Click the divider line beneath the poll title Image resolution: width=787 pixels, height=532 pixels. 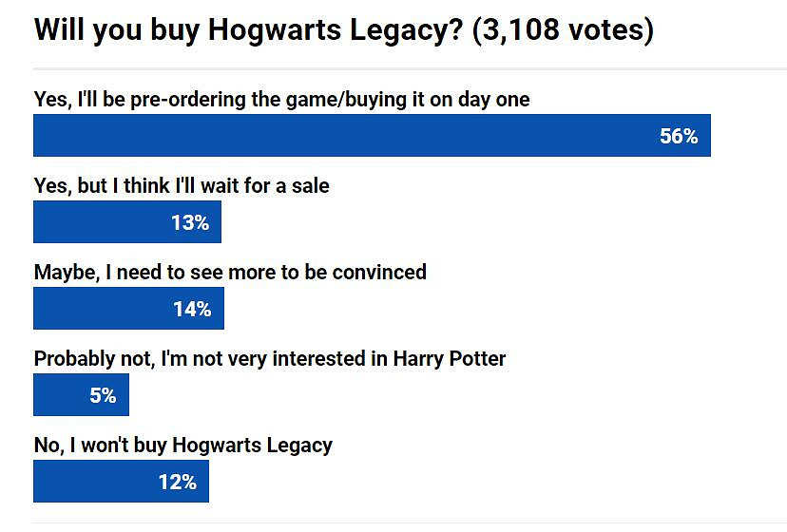[409, 68]
